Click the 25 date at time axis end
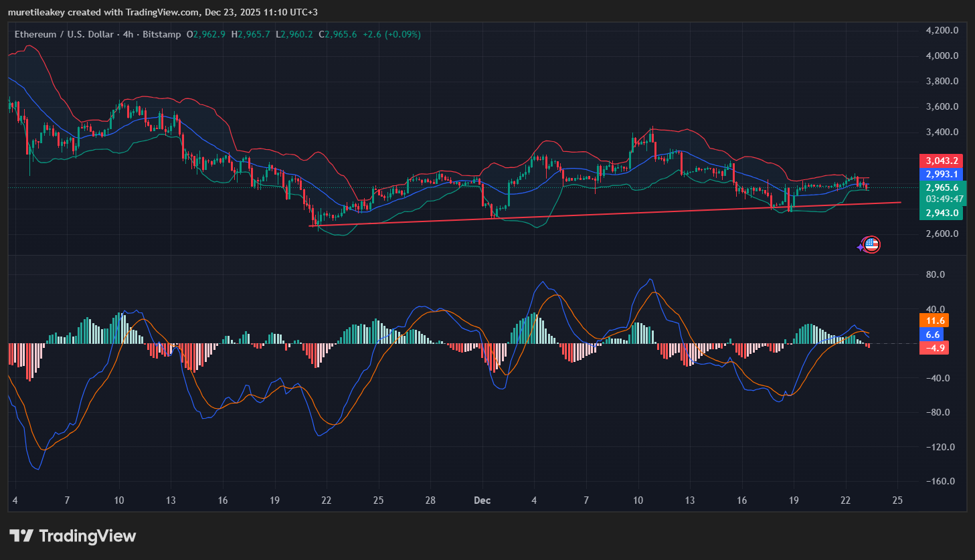The width and height of the screenshot is (975, 560). tap(897, 500)
